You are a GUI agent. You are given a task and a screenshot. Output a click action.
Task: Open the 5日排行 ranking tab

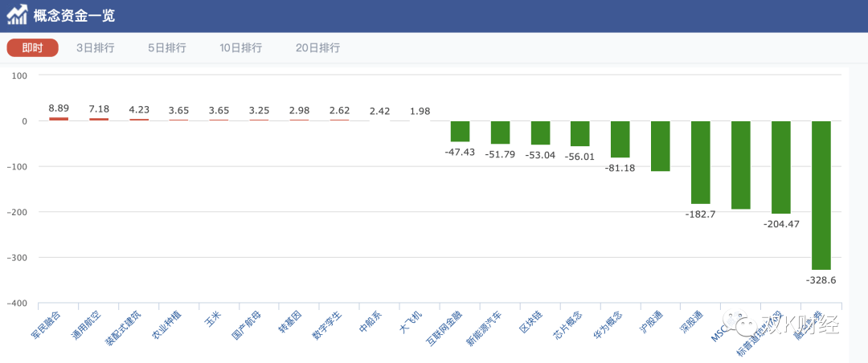point(166,47)
